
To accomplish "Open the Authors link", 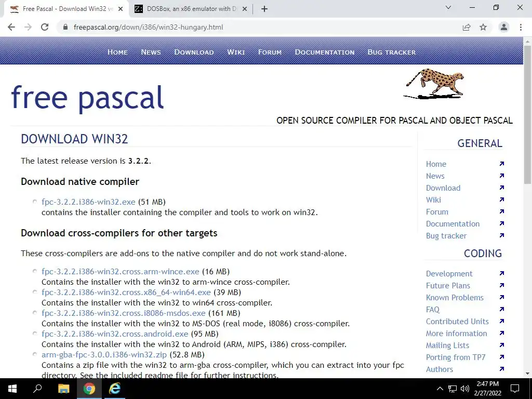I will click(x=440, y=369).
